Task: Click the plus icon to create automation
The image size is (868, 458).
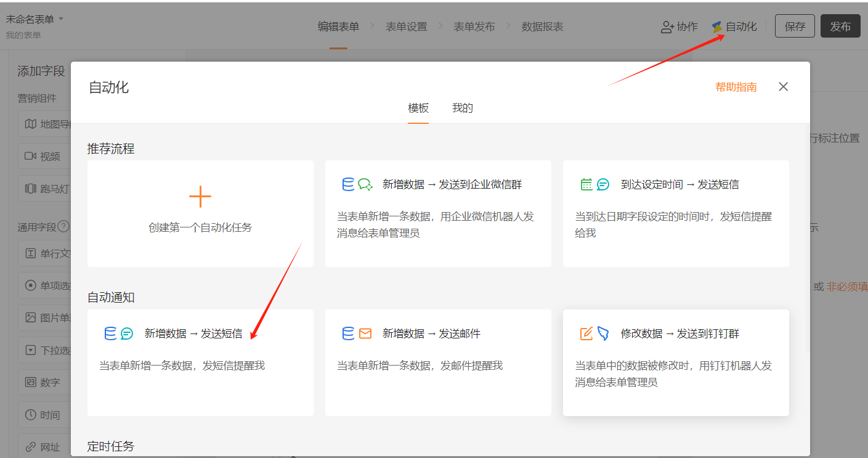Action: coord(200,197)
